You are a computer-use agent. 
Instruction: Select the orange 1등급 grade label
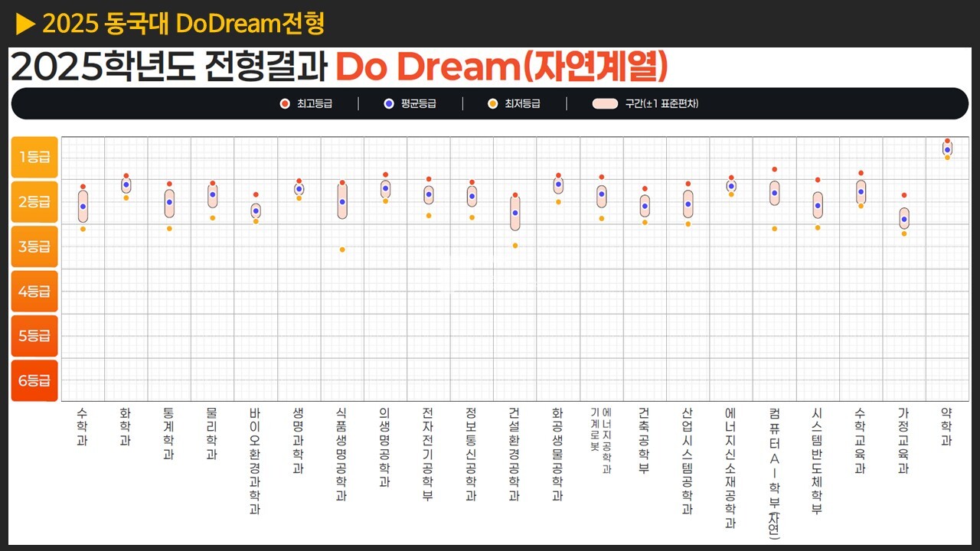pos(34,157)
